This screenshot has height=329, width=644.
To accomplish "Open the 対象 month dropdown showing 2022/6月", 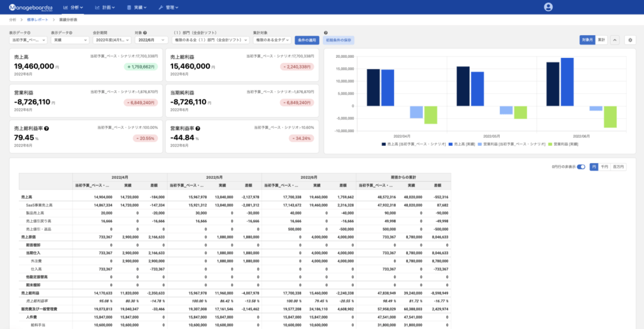I will click(151, 40).
